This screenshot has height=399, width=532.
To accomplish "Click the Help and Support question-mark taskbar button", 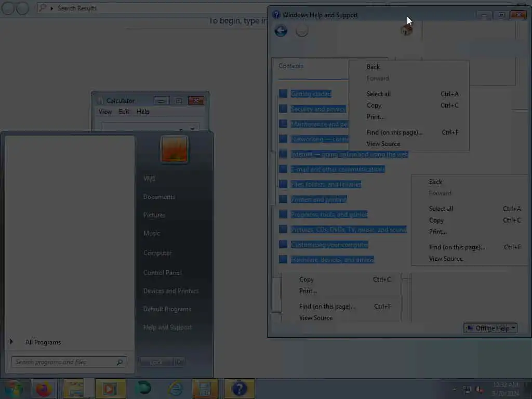I will tap(239, 389).
